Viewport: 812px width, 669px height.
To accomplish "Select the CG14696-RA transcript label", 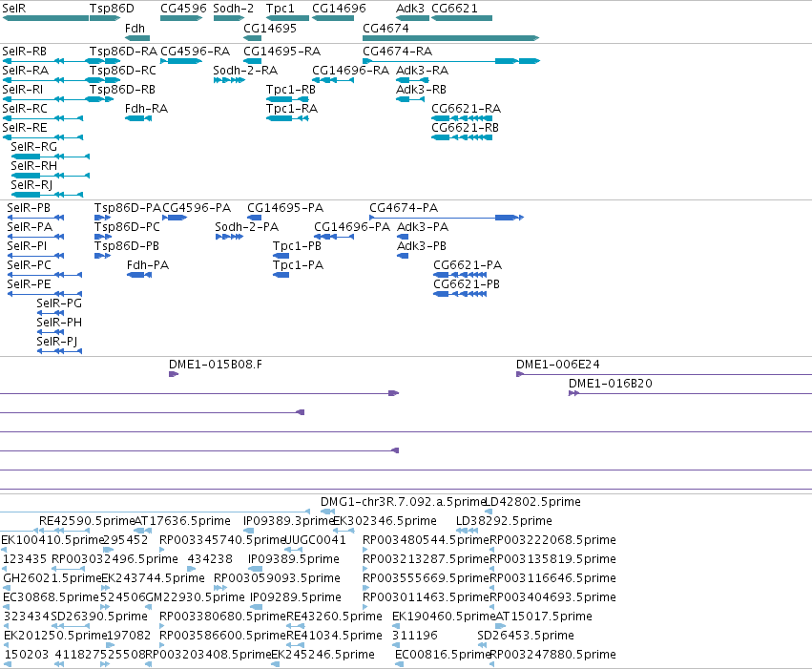I will pos(350,71).
